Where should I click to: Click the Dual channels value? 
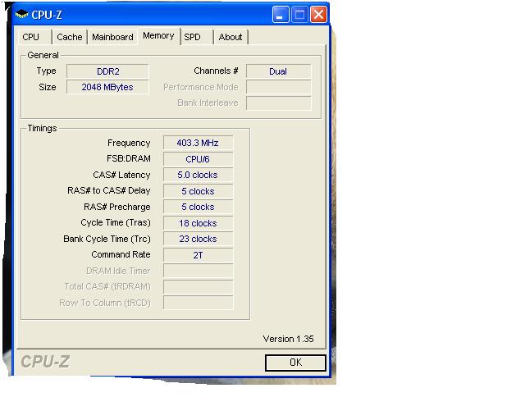(278, 71)
